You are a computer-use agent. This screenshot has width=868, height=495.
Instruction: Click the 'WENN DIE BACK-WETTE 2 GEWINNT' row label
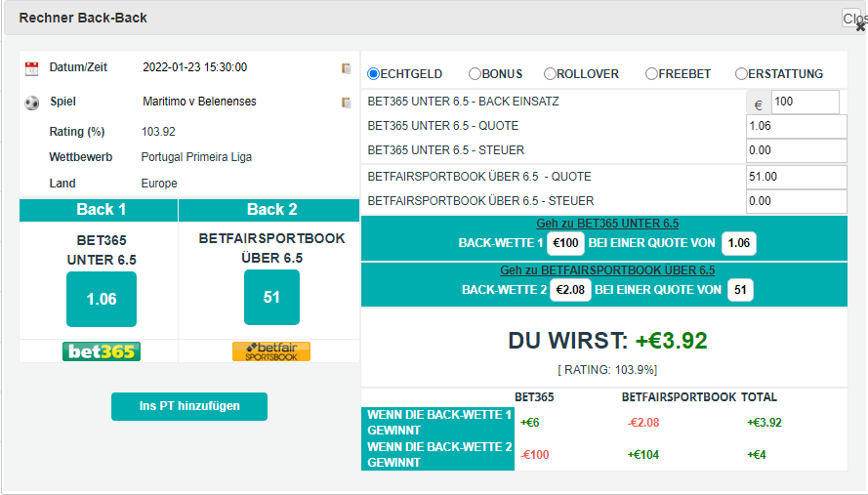click(437, 455)
